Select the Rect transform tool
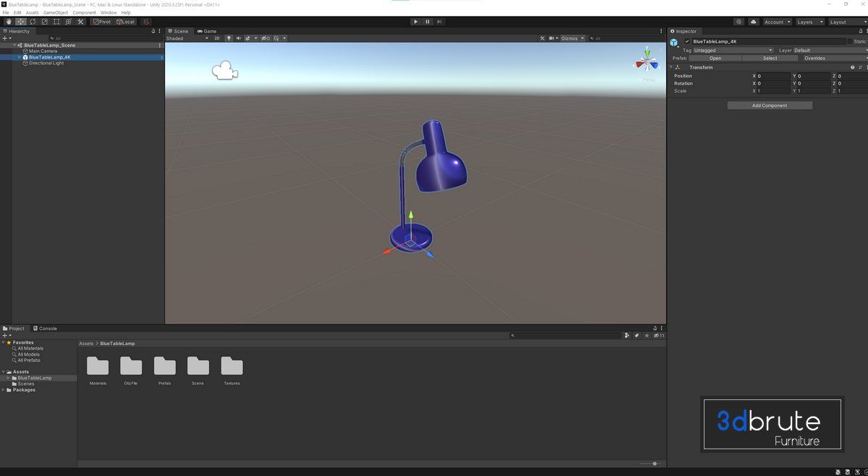Viewport: 868px width, 476px height. coord(56,22)
